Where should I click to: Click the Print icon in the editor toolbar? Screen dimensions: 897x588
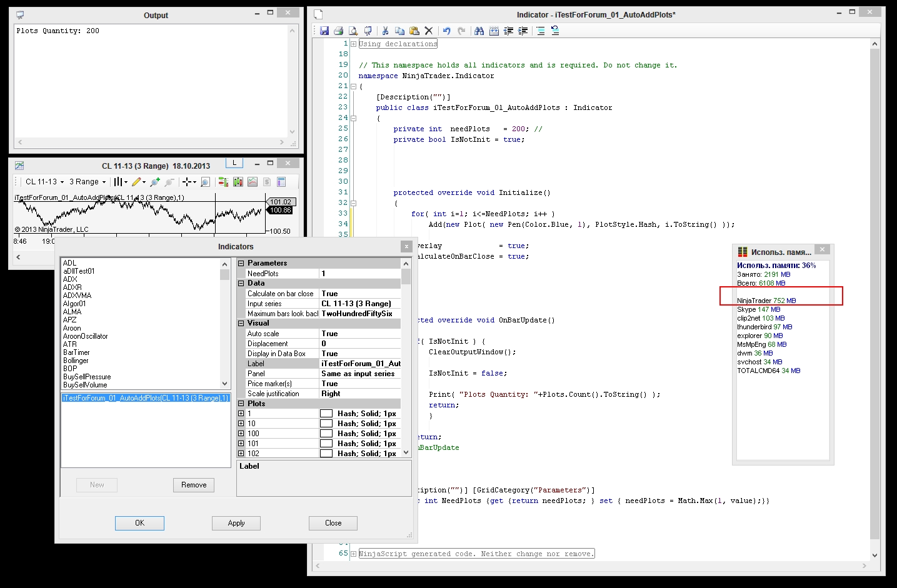click(x=339, y=31)
